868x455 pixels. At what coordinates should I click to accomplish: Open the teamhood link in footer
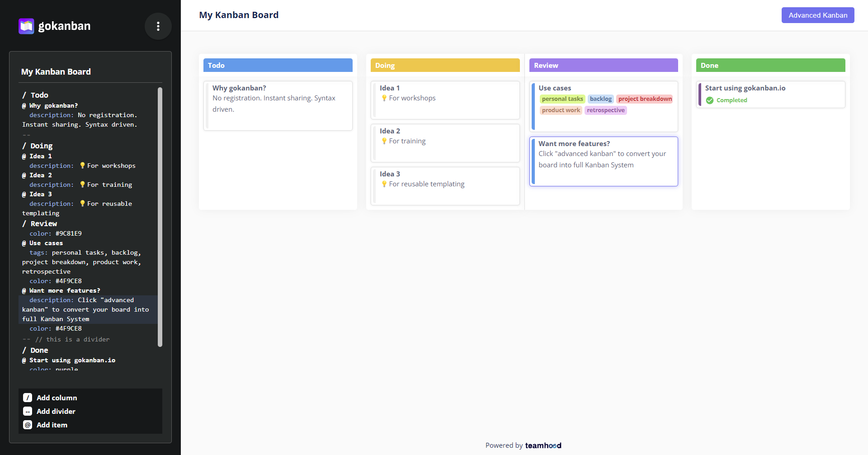tap(543, 446)
